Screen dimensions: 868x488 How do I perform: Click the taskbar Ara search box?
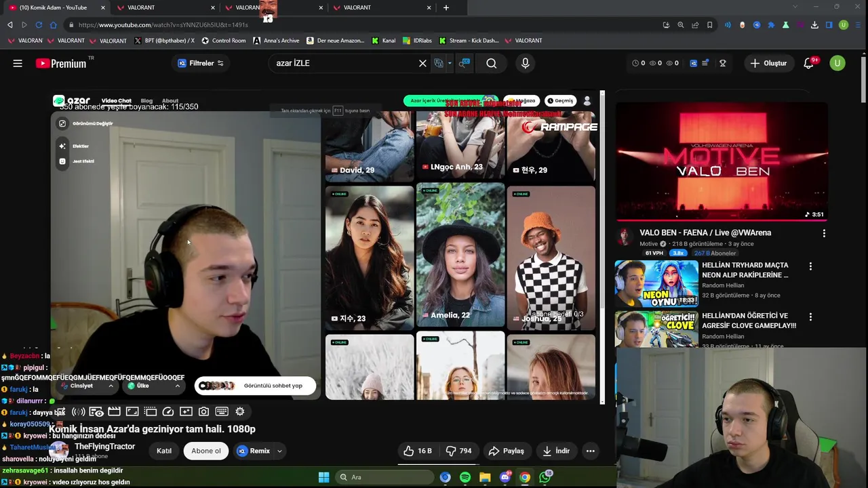[x=385, y=477]
